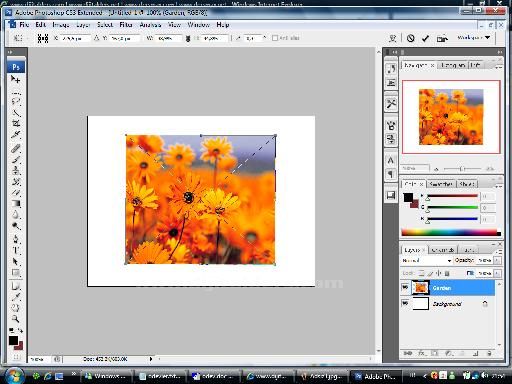
Task: Select the Pen tool
Action: click(x=16, y=239)
